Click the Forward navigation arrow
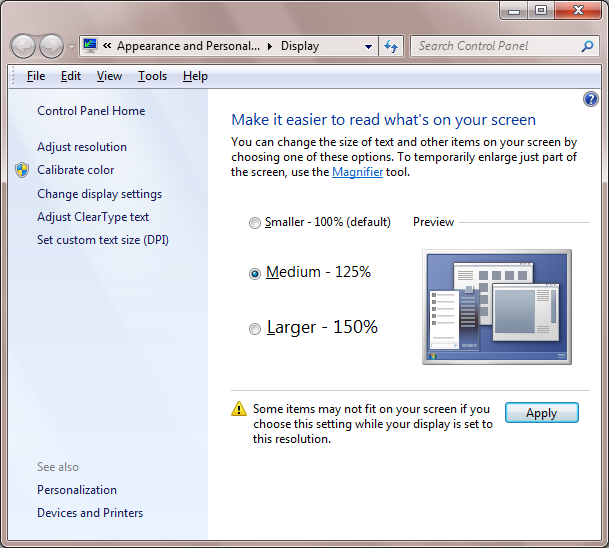Image resolution: width=609 pixels, height=548 pixels. tap(52, 46)
